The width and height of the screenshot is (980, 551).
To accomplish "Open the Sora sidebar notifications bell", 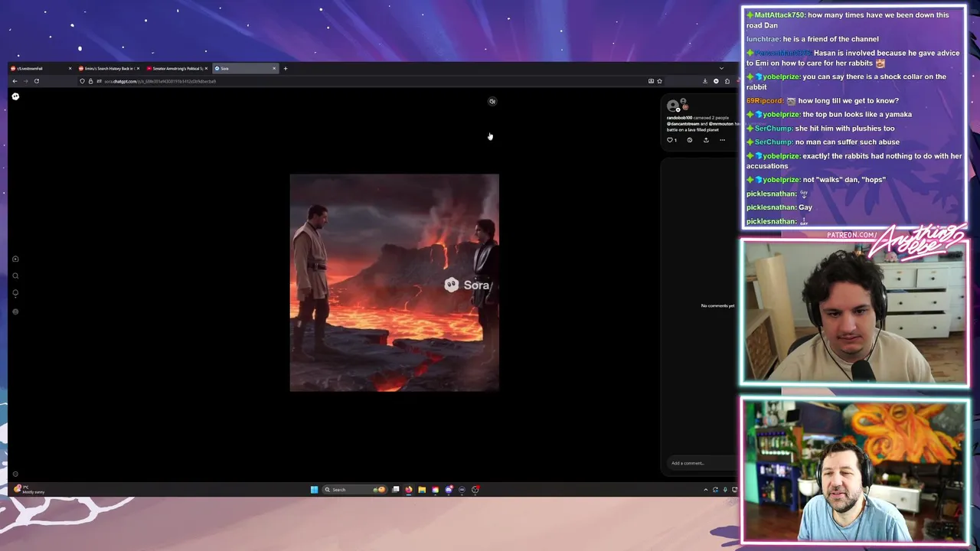I will click(15, 294).
